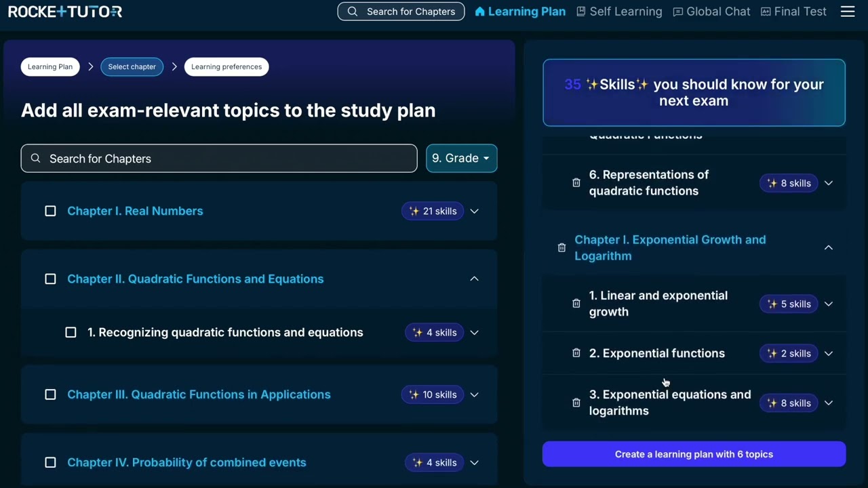
Task: Collapse Chapter I. Exponential Growth and Logarithm
Action: pyautogui.click(x=829, y=248)
